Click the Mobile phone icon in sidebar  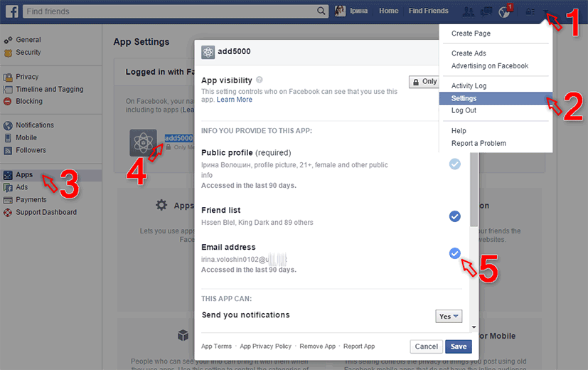[x=8, y=138]
